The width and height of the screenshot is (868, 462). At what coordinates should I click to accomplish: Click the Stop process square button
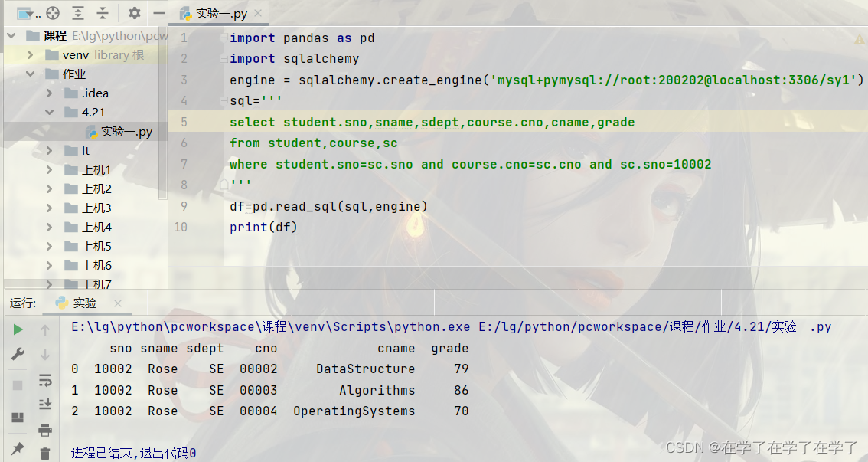(x=18, y=385)
